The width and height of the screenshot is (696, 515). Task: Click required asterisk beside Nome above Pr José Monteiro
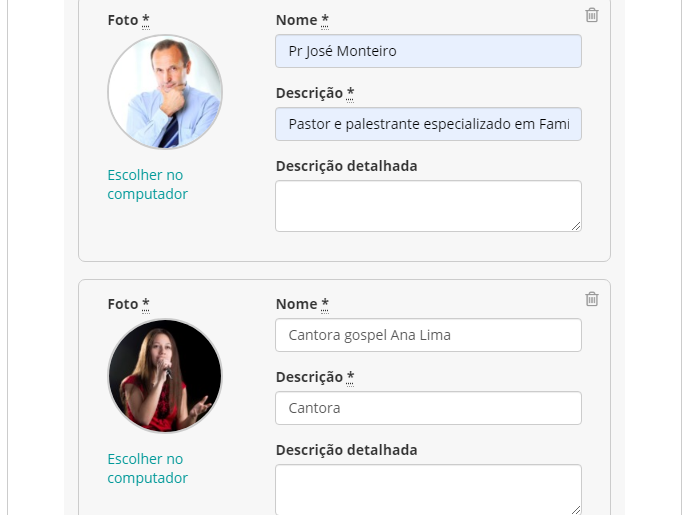(325, 20)
